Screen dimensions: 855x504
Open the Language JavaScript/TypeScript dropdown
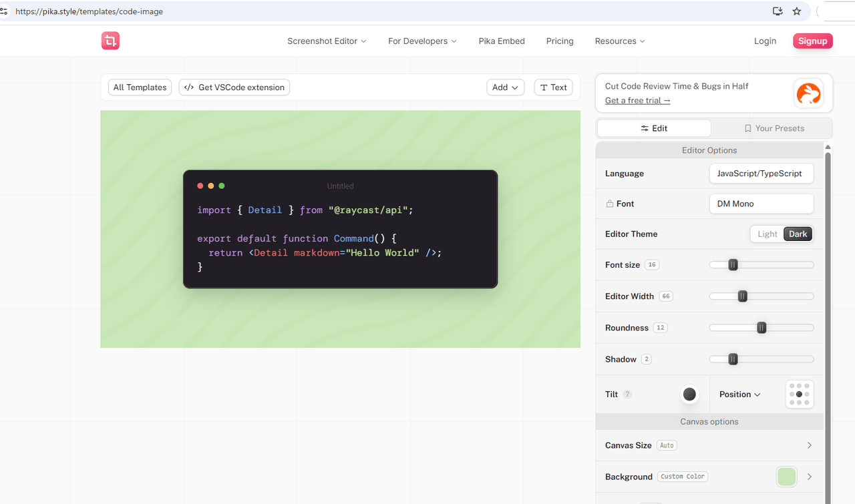point(761,174)
